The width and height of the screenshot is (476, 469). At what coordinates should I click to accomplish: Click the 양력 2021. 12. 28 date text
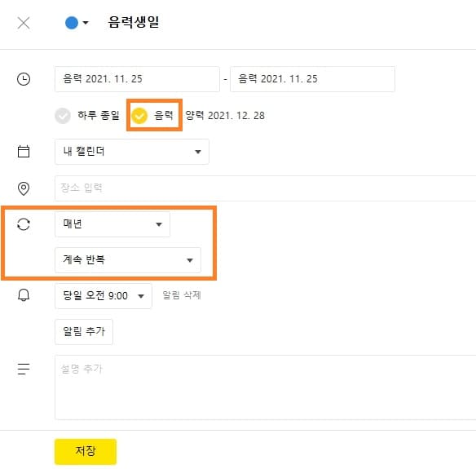[x=225, y=116]
